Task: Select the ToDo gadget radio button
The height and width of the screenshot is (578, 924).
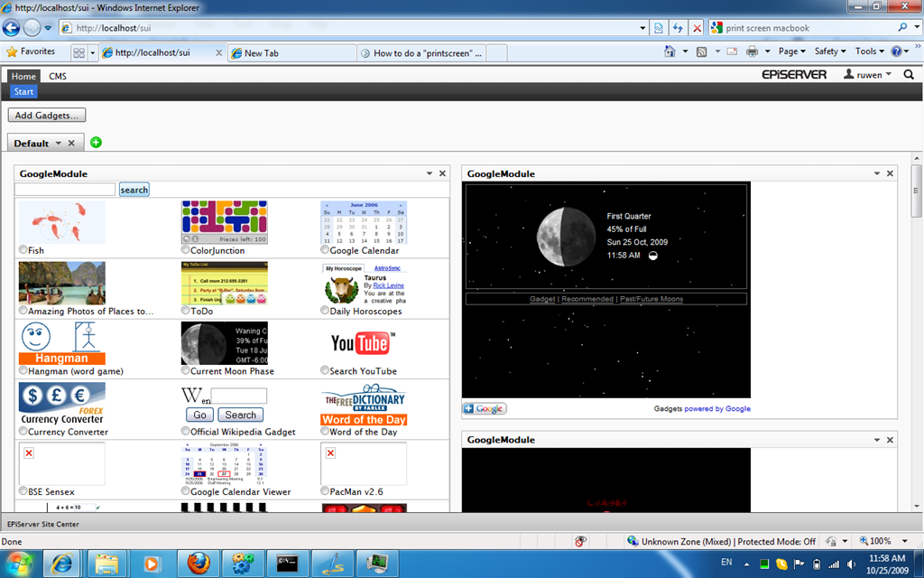Action: coord(186,311)
